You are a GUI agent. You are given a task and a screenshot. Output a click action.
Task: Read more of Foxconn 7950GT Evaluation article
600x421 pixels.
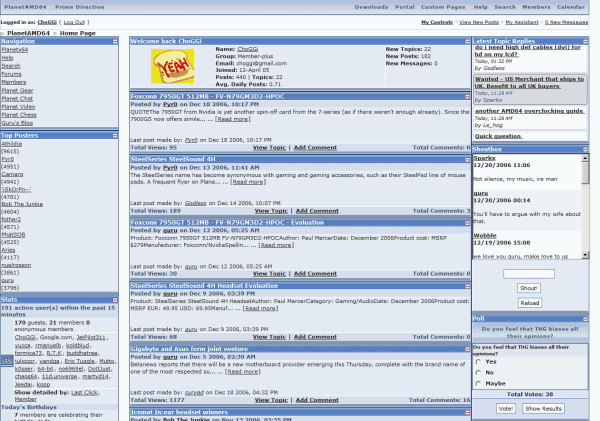click(x=276, y=245)
